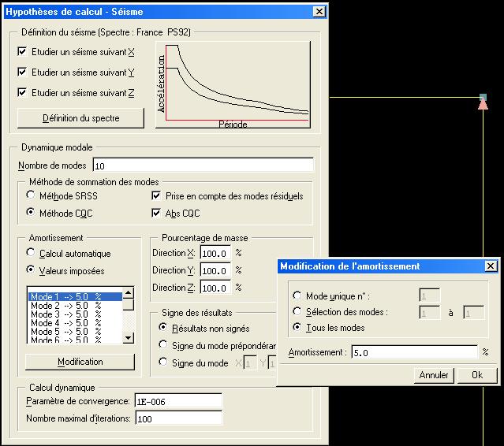Click the Paramètre de convergence field
Viewport: 504px width, 446px height.
tap(178, 401)
